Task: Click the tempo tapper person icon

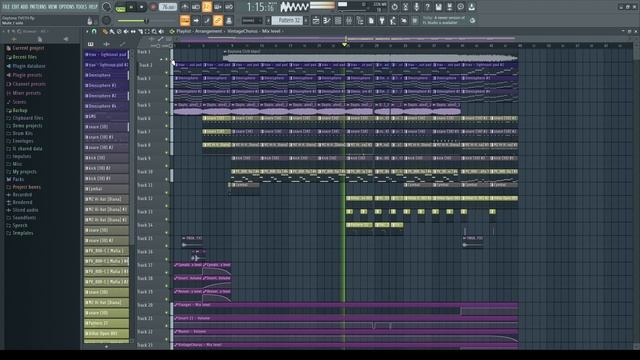Action: (x=393, y=20)
